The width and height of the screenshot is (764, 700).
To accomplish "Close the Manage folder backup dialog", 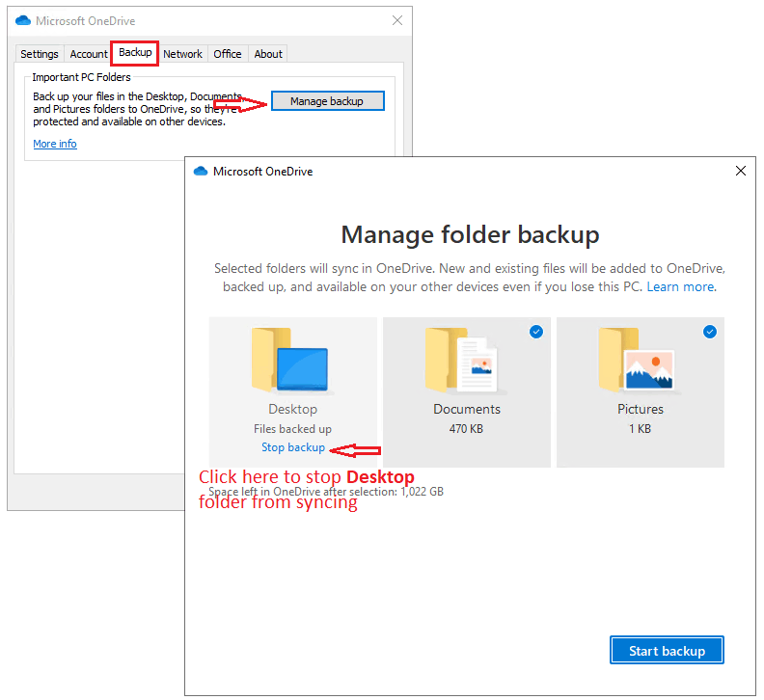I will (x=741, y=171).
